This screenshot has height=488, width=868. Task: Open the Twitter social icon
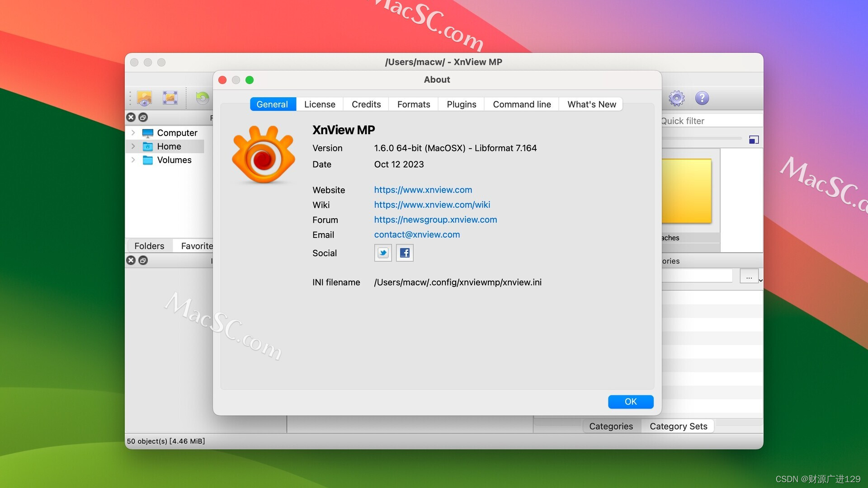pos(383,253)
